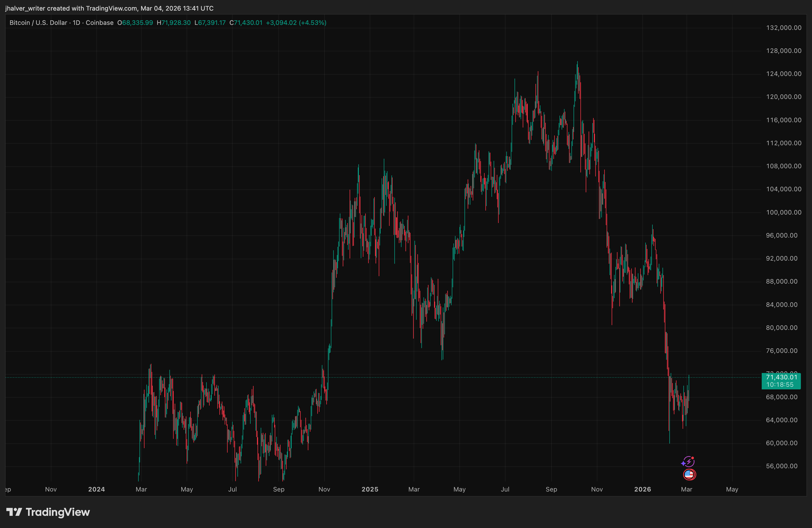The width and height of the screenshot is (812, 528).
Task: Open the US flag economic event marker
Action: click(x=689, y=475)
